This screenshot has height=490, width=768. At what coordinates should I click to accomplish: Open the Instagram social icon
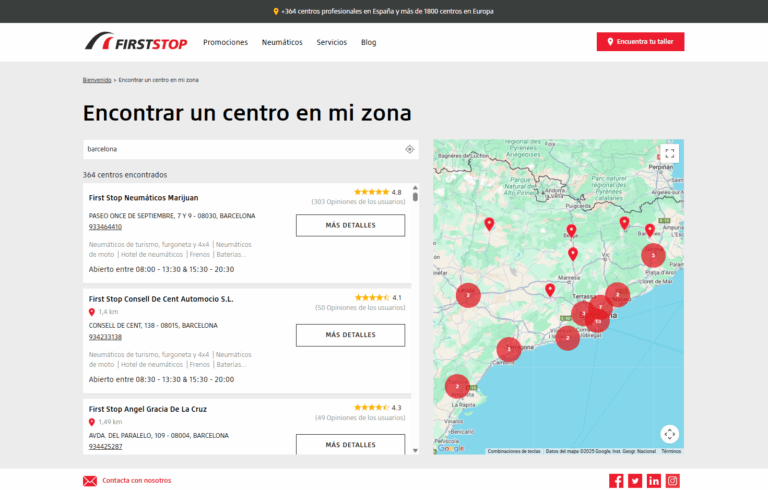point(673,481)
